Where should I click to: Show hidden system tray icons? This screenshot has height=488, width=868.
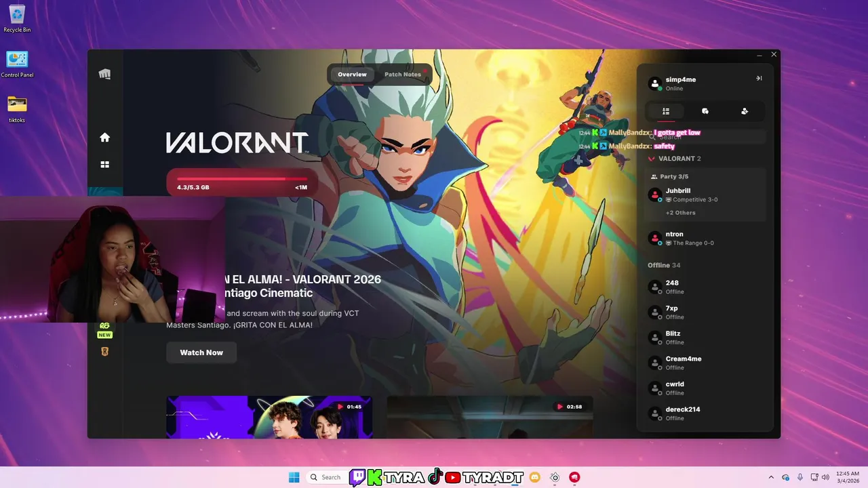tap(771, 477)
